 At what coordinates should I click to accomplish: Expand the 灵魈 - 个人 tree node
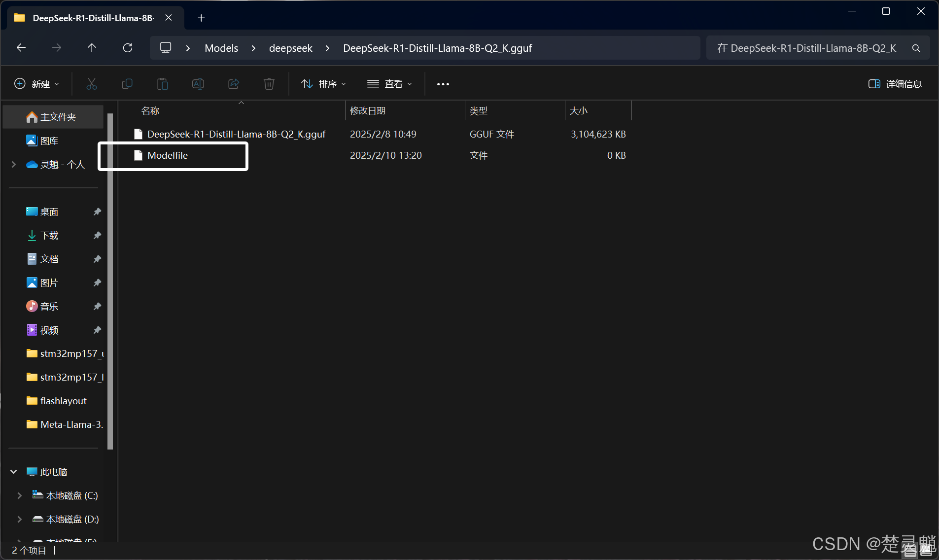tap(14, 164)
